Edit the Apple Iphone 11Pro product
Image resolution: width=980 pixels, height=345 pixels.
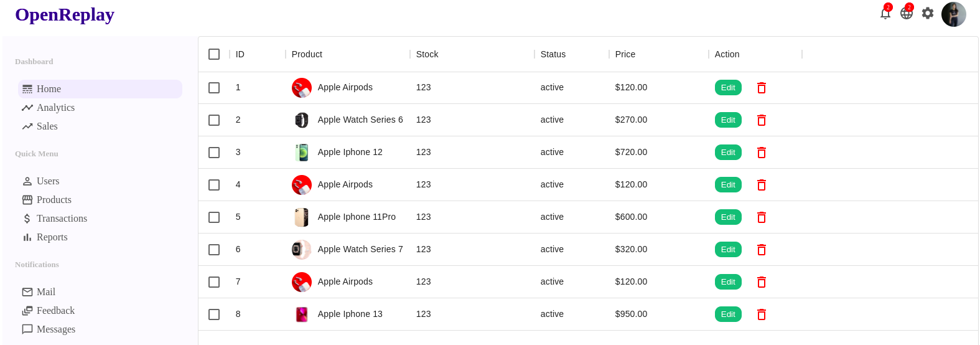pos(728,217)
